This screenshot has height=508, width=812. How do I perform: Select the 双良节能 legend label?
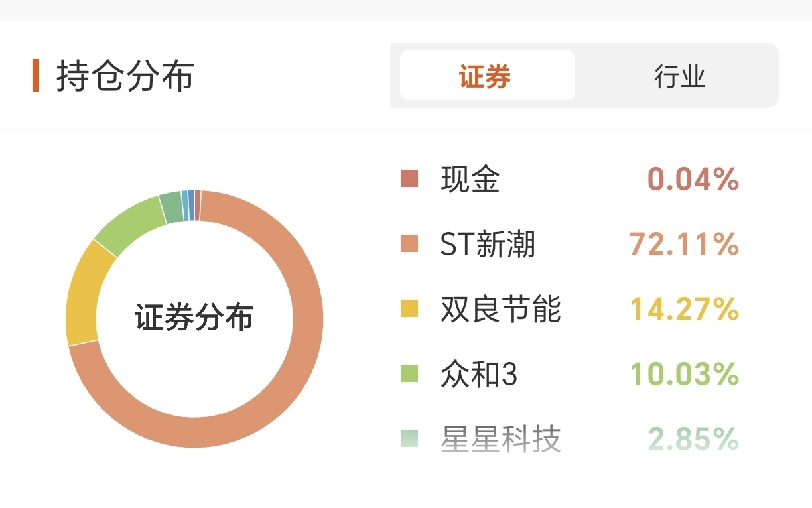501,309
